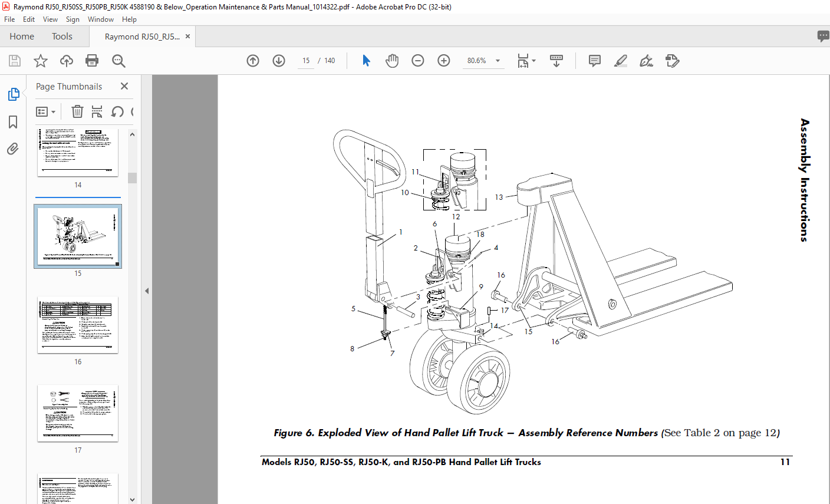Click the page number field showing 15
Viewport: 830px width, 504px height.
306,61
